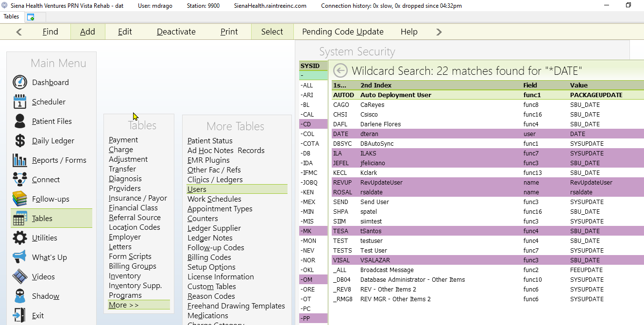Select the Tables grid icon

pyautogui.click(x=20, y=218)
